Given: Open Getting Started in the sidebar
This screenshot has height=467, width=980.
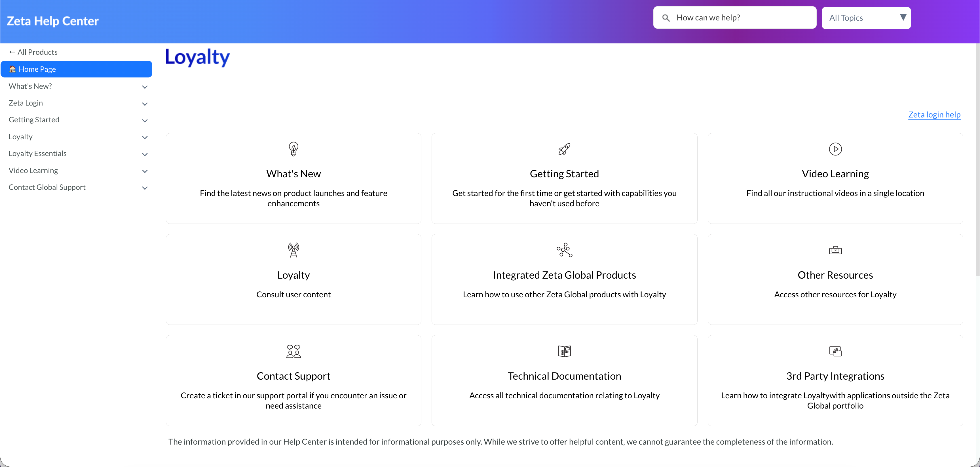Looking at the screenshot, I should [x=34, y=120].
